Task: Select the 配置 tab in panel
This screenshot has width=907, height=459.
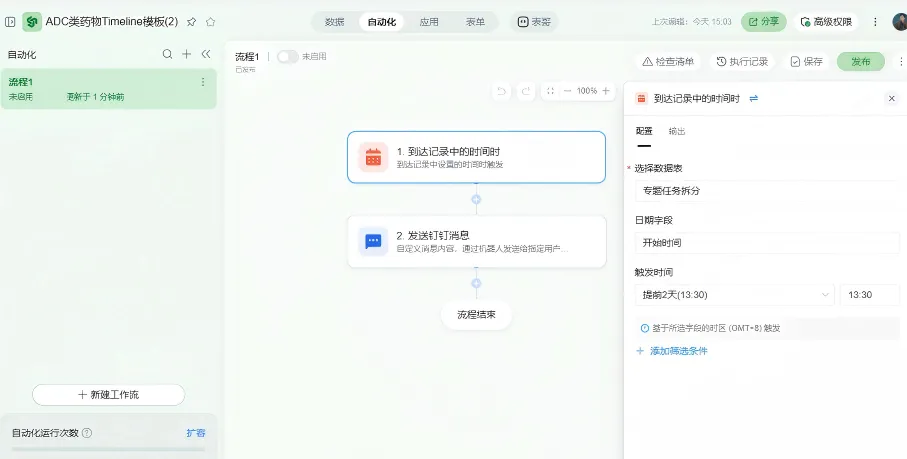Action: click(644, 131)
